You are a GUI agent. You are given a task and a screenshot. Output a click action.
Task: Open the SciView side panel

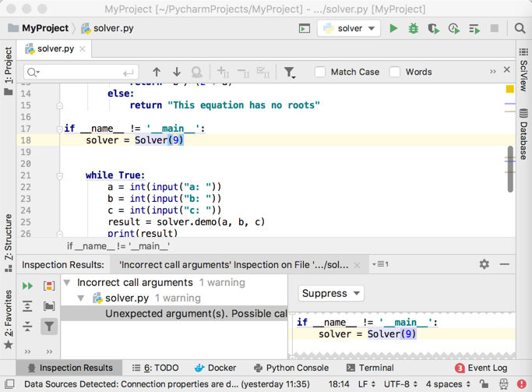point(523,69)
